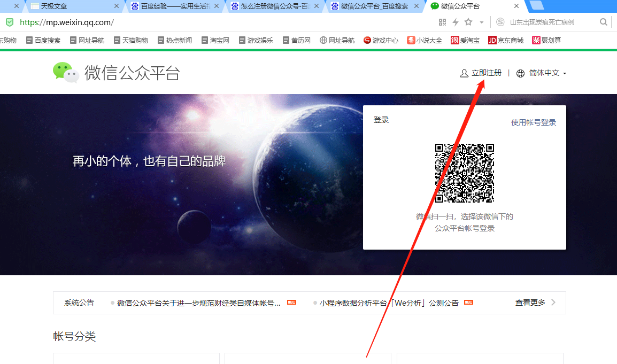Open the We分析 public beta announcement
617x364 pixels.
click(389, 303)
